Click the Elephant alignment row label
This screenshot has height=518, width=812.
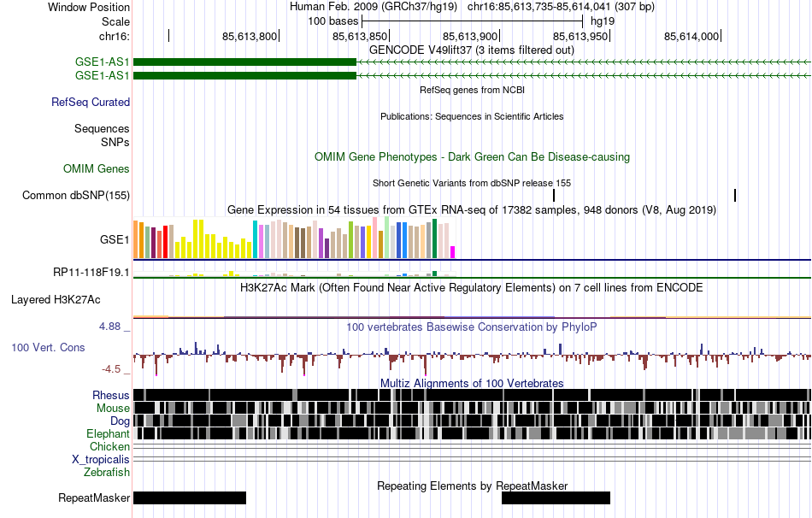click(x=108, y=434)
